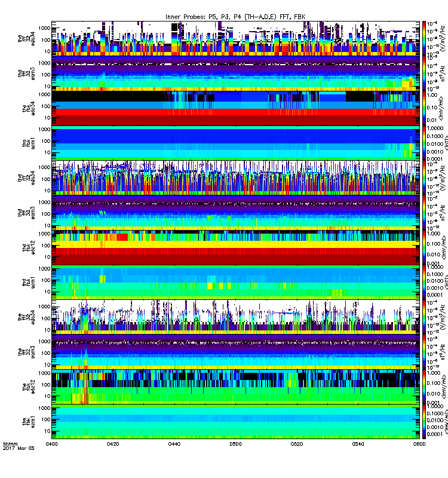This screenshot has width=448, height=478.
Task: Click the 'the fbk scm1' panel label
Action: coord(28,422)
